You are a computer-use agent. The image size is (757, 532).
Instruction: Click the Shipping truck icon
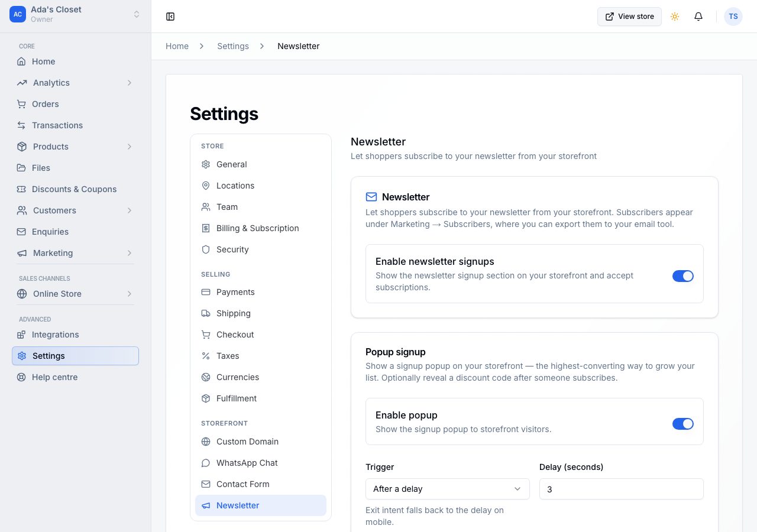tap(206, 313)
